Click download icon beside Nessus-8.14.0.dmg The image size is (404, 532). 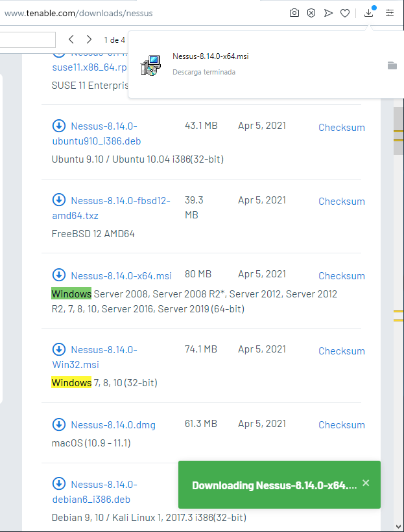coord(59,424)
